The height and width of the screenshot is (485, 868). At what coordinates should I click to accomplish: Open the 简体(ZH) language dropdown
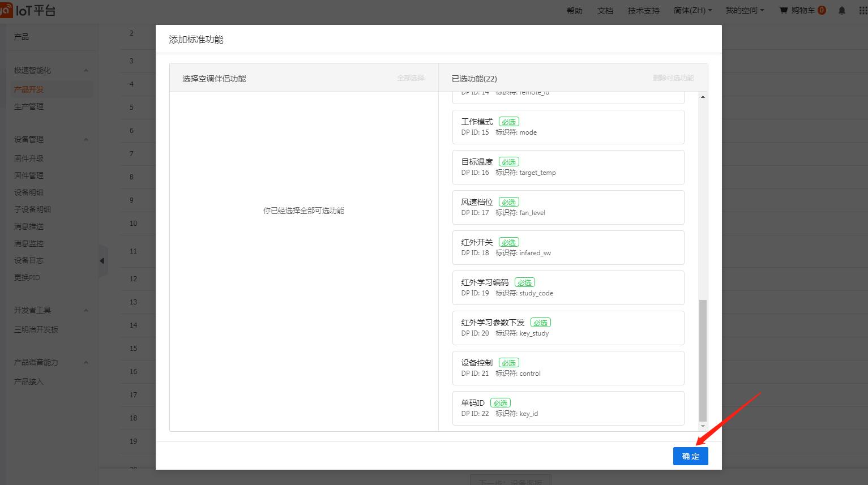[692, 10]
